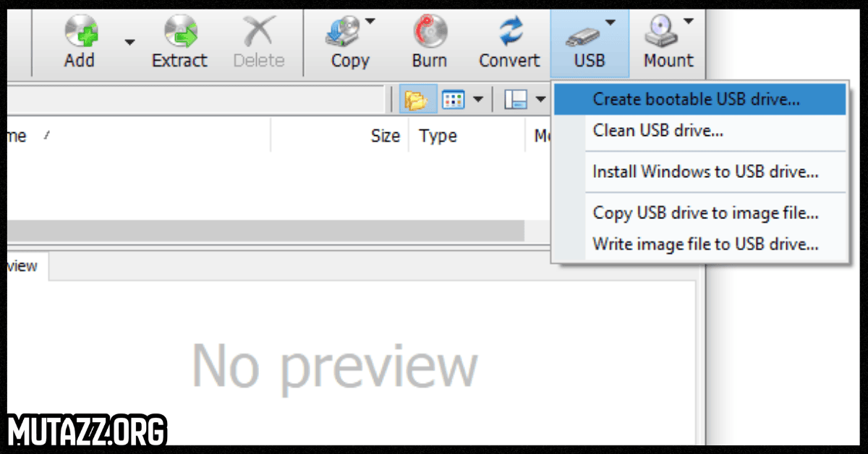868x454 pixels.
Task: Expand the view mode dropdown arrow
Action: (x=477, y=99)
